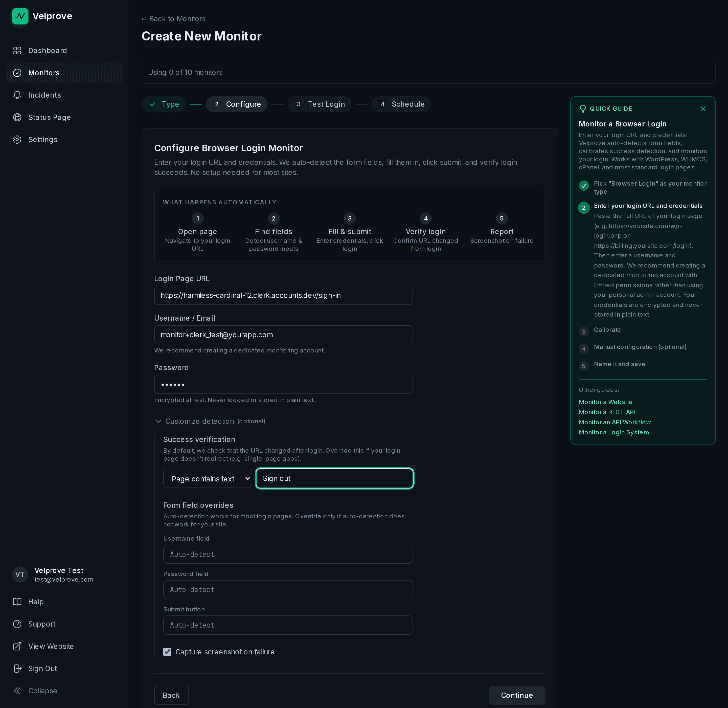Image resolution: width=728 pixels, height=708 pixels.
Task: Open the Monitor a Website guide
Action: click(605, 402)
